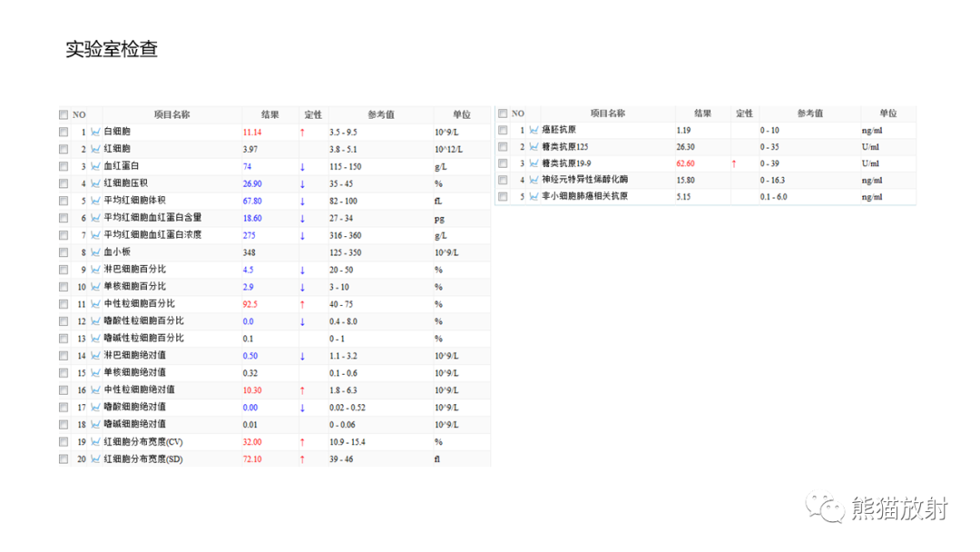This screenshot has width=980, height=552.
Task: Select reference range 0.1 - 6.0
Action: click(774, 197)
